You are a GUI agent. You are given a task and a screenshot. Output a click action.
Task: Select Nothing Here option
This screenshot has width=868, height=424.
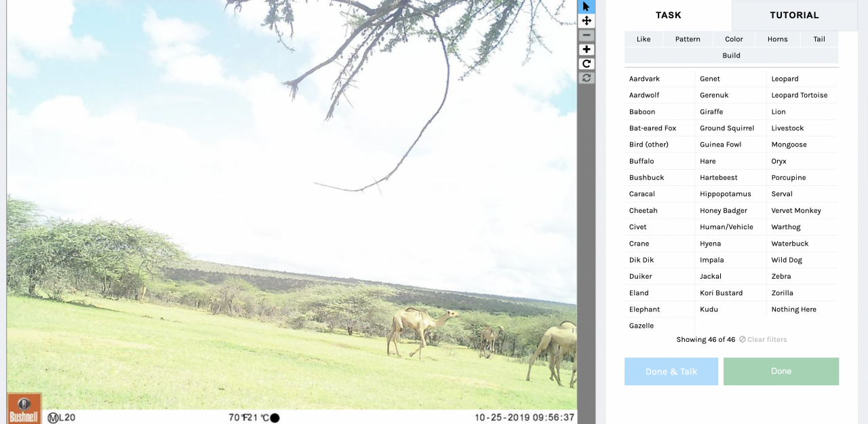point(803,309)
